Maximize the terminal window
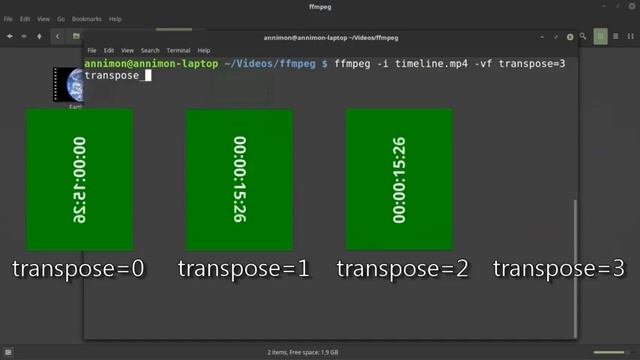Viewport: 640px width, 360px height. click(556, 37)
